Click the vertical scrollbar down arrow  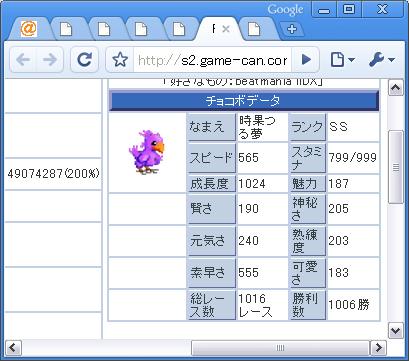coord(396,331)
